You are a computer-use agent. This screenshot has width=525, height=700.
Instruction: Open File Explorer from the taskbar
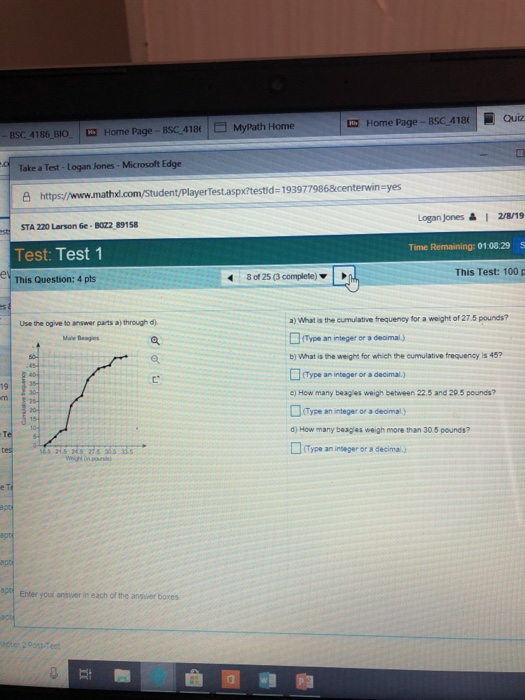[x=122, y=676]
